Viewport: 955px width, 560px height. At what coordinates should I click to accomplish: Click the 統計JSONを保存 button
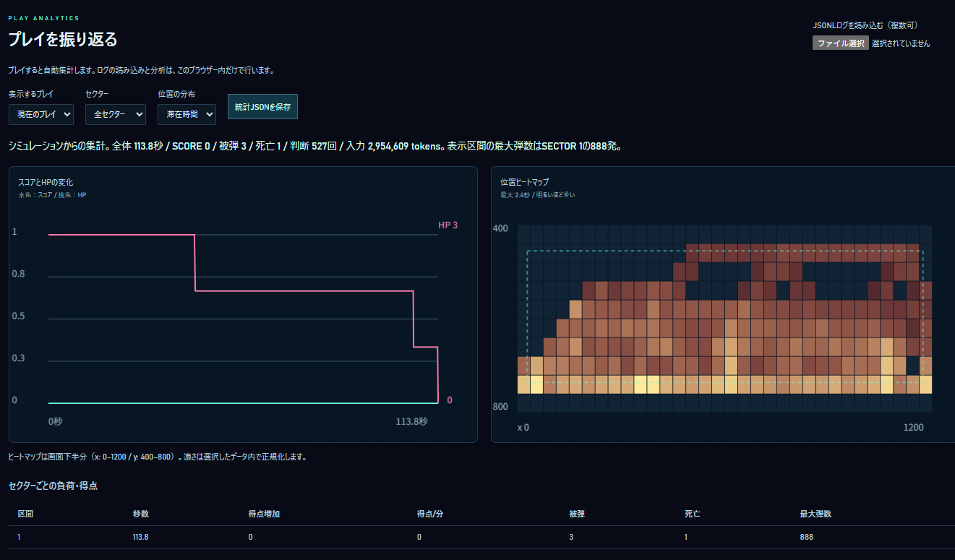click(262, 106)
